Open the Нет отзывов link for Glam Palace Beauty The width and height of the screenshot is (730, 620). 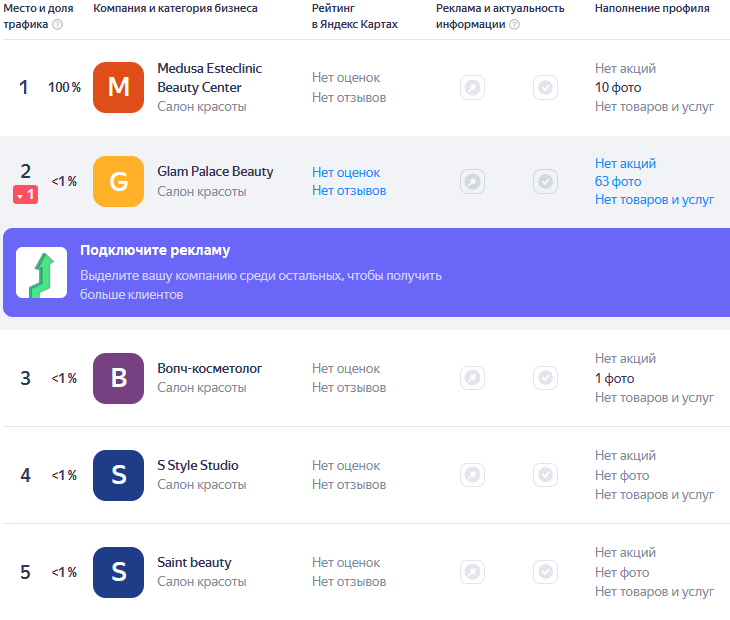349,191
